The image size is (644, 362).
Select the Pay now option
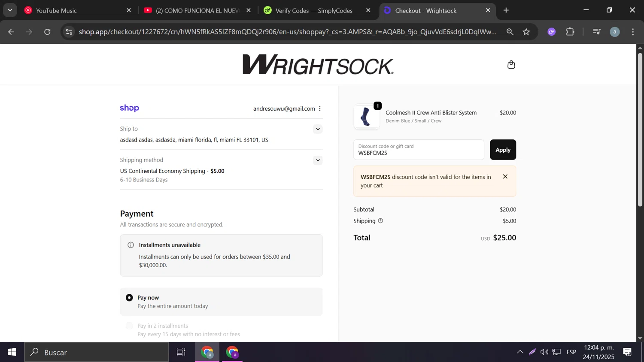click(221, 302)
